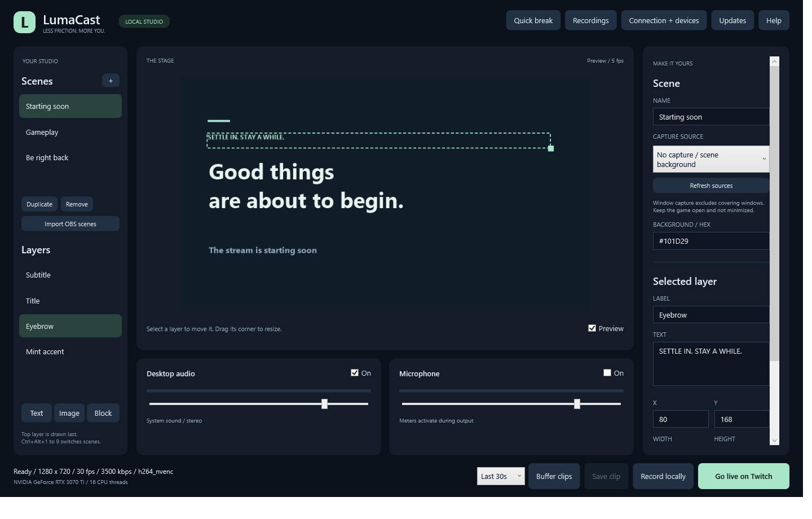Turn off Desktop audio checkbox

pyautogui.click(x=355, y=373)
